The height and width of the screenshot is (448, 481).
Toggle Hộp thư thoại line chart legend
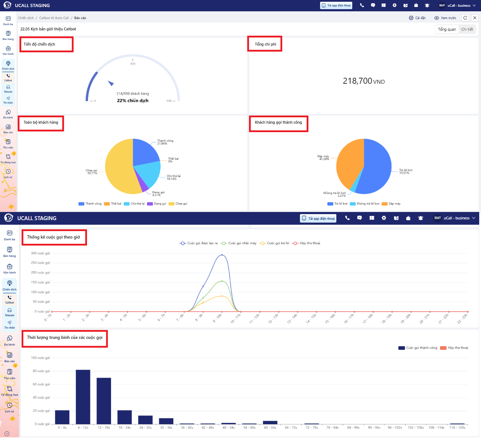306,243
